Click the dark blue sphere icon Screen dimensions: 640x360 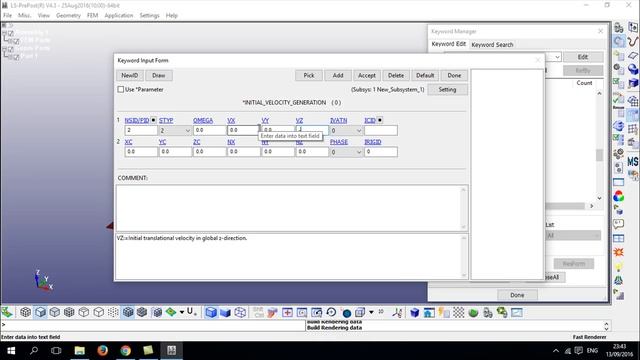[347, 313]
